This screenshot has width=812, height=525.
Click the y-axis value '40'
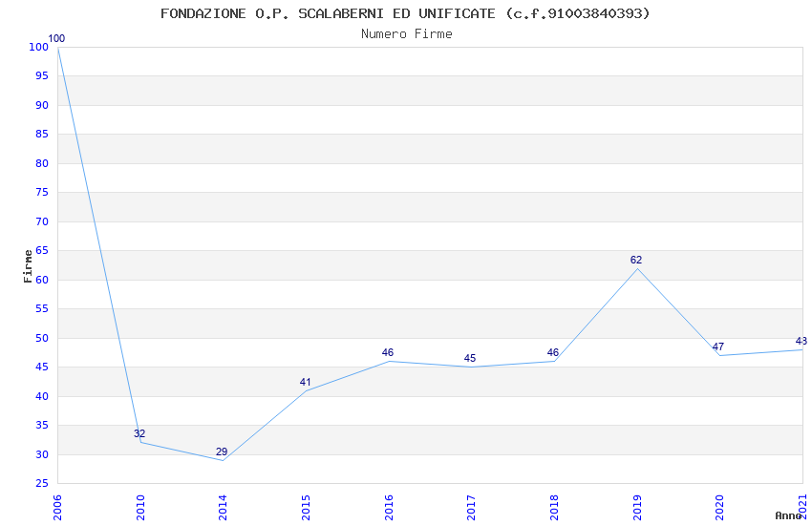pos(42,397)
